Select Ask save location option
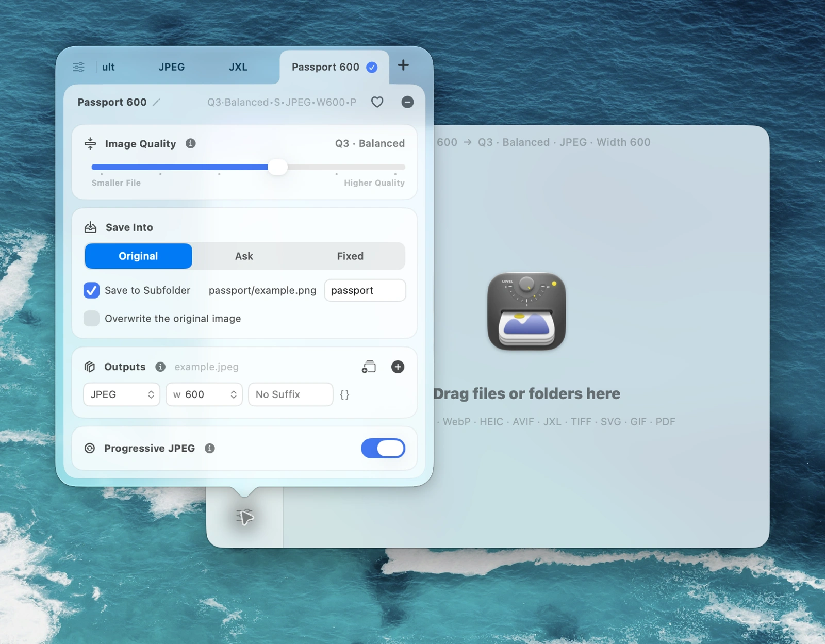The height and width of the screenshot is (644, 825). (244, 256)
